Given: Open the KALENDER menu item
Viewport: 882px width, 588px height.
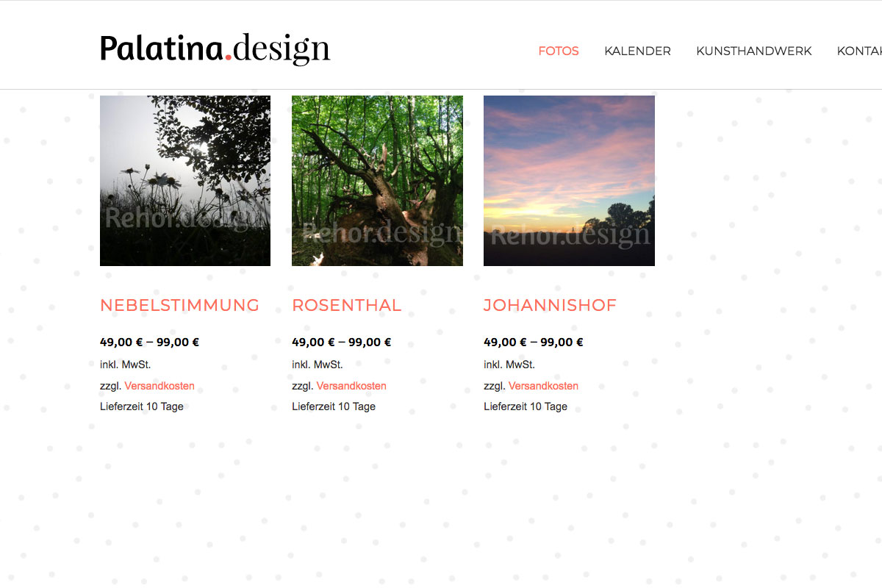Looking at the screenshot, I should (x=637, y=51).
